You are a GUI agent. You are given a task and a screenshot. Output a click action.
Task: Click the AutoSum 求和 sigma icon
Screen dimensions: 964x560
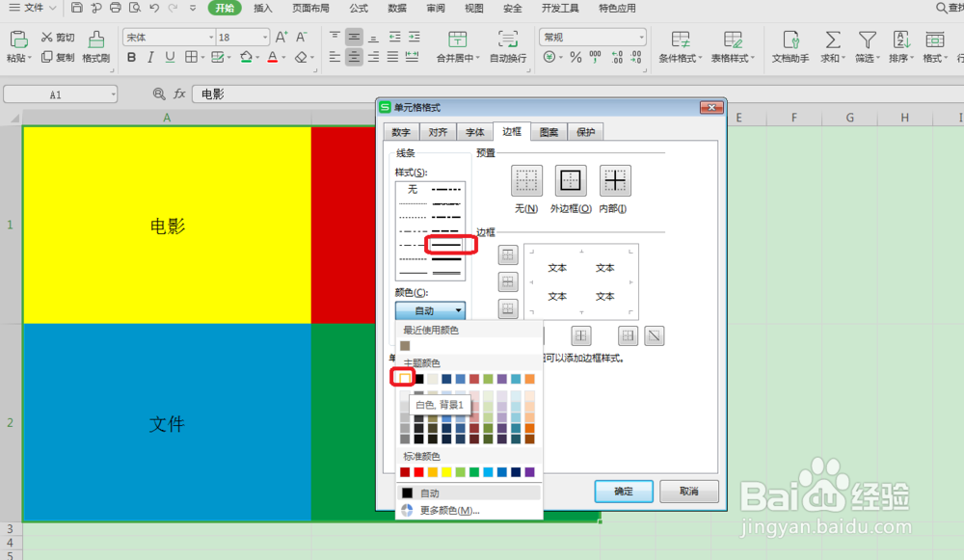833,40
